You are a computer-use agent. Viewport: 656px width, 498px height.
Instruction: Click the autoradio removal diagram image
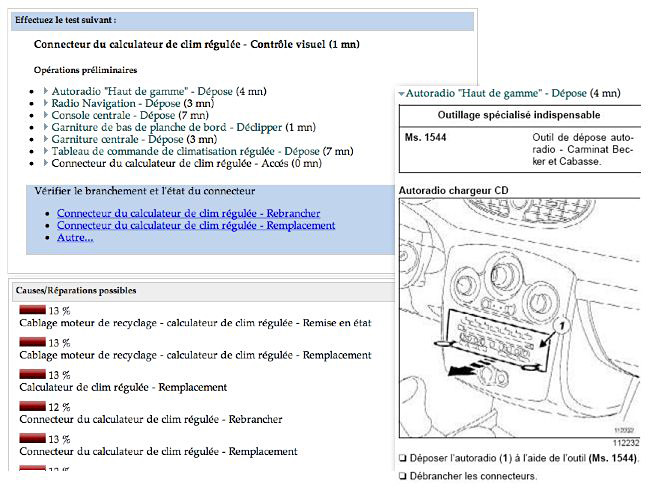[x=518, y=315]
